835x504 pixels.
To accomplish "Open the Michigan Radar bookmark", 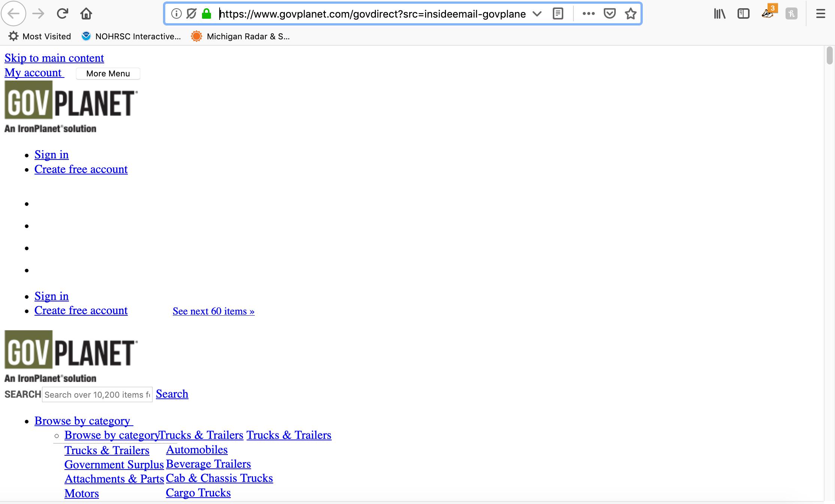I will point(240,36).
